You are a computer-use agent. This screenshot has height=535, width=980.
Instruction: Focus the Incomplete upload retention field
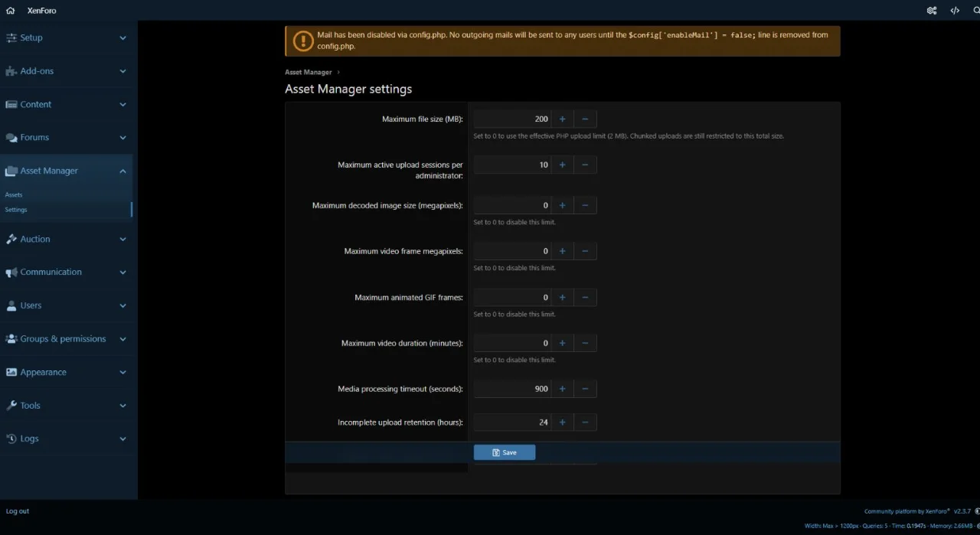(512, 422)
